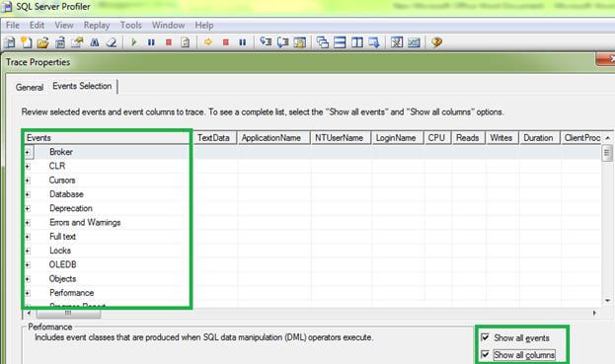615x364 pixels.
Task: Tile windows vertically via toolbar icon
Action: (357, 42)
